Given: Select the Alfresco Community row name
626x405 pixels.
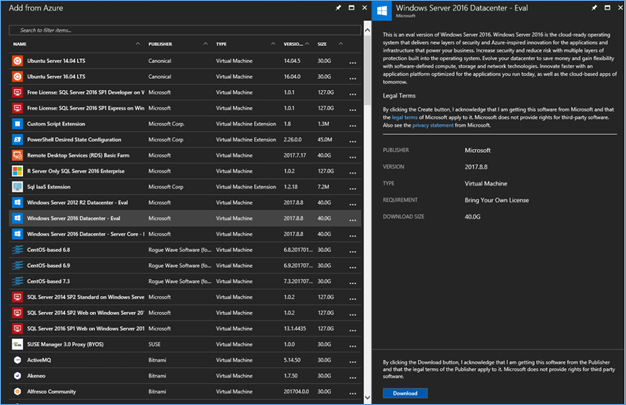Looking at the screenshot, I should 51,391.
